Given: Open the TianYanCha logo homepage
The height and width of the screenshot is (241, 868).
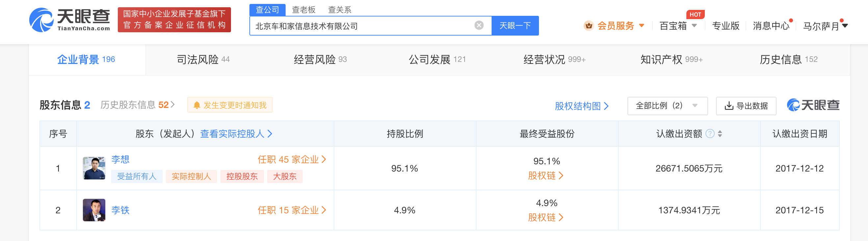Looking at the screenshot, I should point(70,19).
